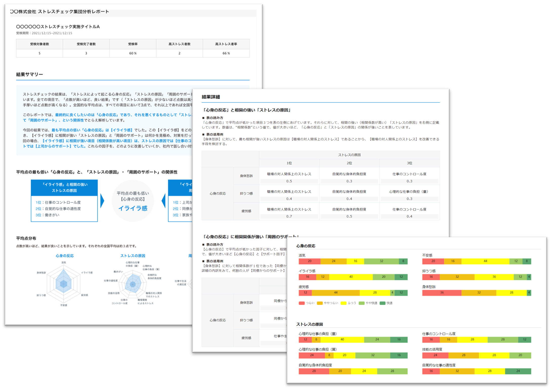Viewport: 556px width, 392px height.
Task: Click the 1位 column header in stress table
Action: pos(289,163)
